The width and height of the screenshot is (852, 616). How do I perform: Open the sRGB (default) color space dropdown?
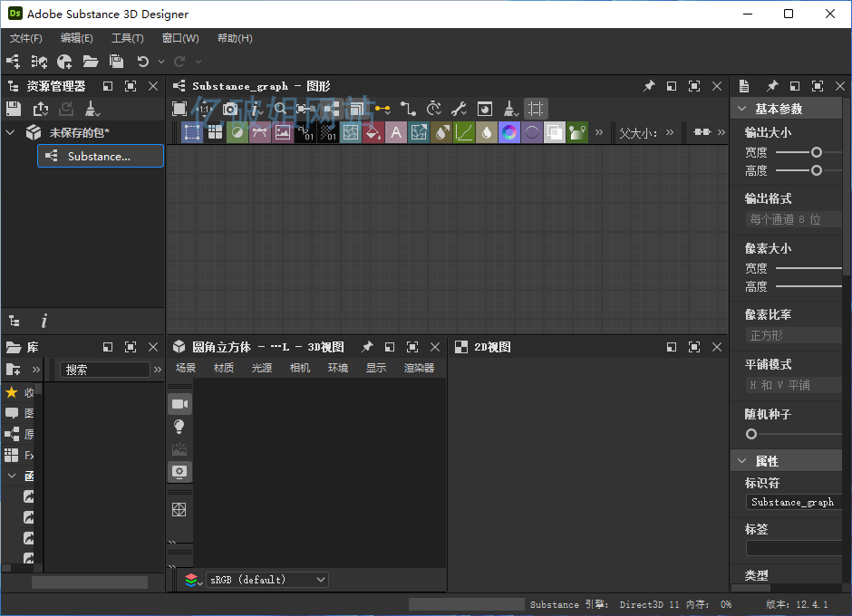pyautogui.click(x=267, y=580)
